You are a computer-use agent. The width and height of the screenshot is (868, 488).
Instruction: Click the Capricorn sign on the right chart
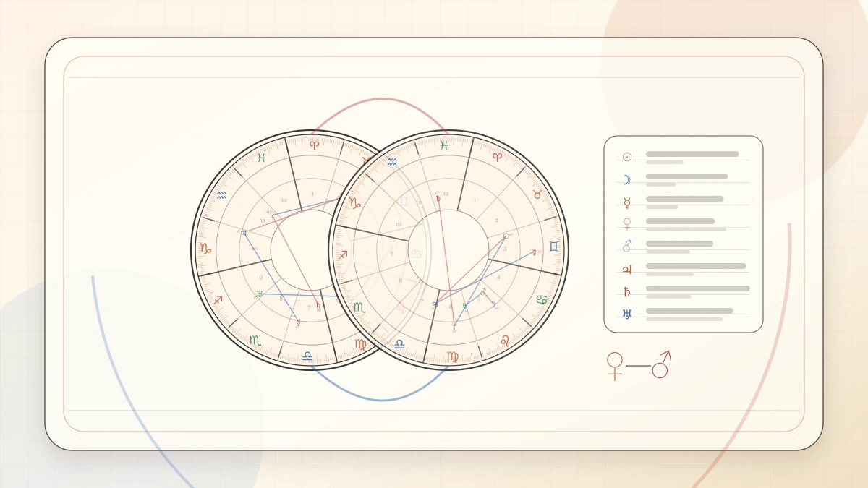(x=354, y=203)
